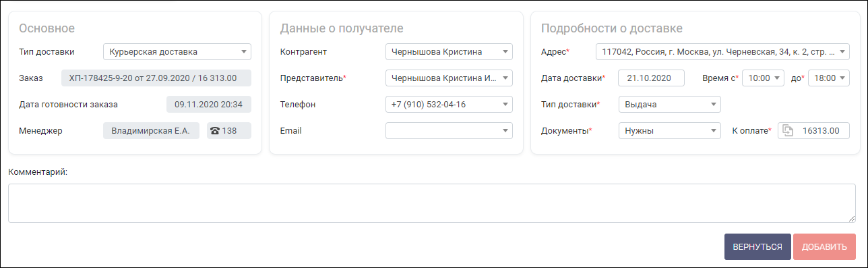Open the Документы Нужны dropdown
Screen dimensions: 868x268
pos(669,131)
